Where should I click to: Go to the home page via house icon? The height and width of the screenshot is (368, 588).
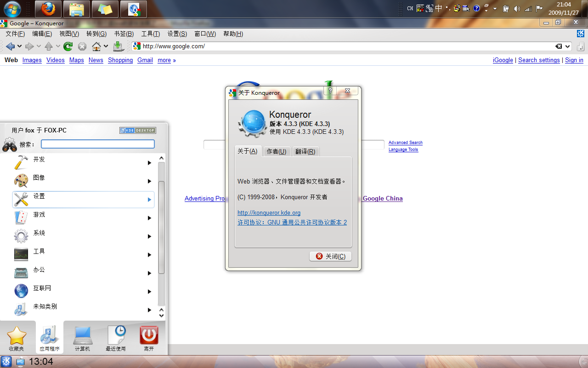point(96,46)
